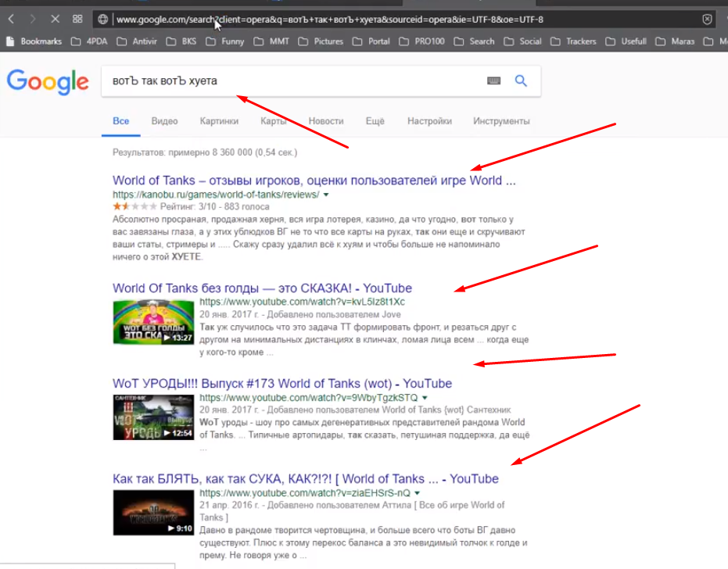This screenshot has width=728, height=569.
Task: Open the Portal bookmarks folder
Action: [371, 41]
